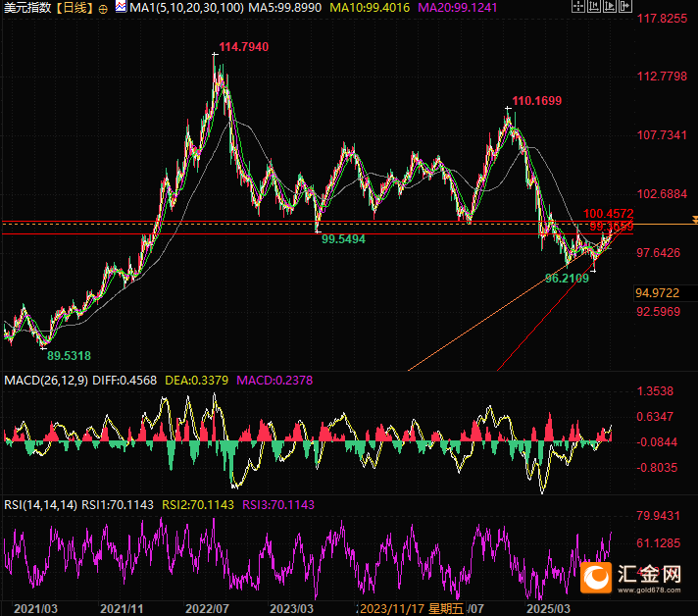Click MA1(5,10,20,30,100) indicator settings label
Viewport: 698px width, 616px height.
coord(186,8)
